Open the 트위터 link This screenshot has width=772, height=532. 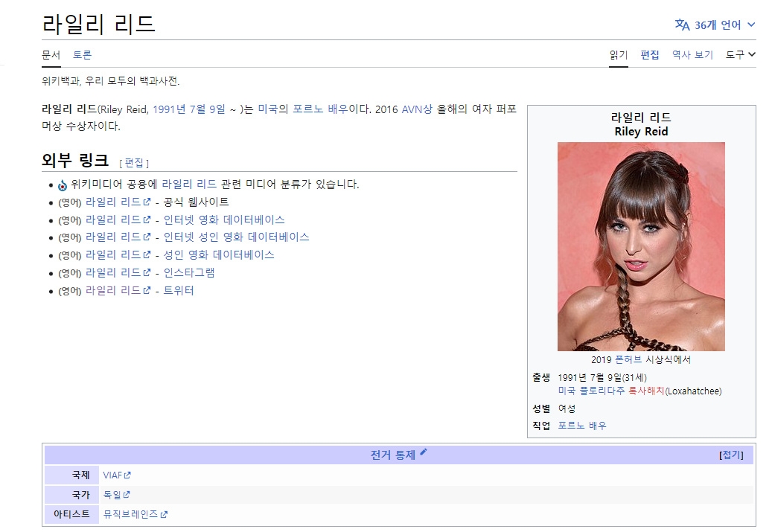(179, 290)
